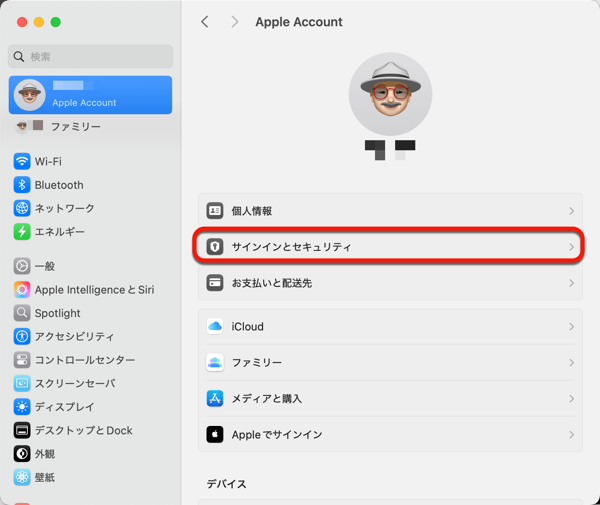
Task: Click the サインインとセキュリティ shield icon
Action: click(x=215, y=247)
